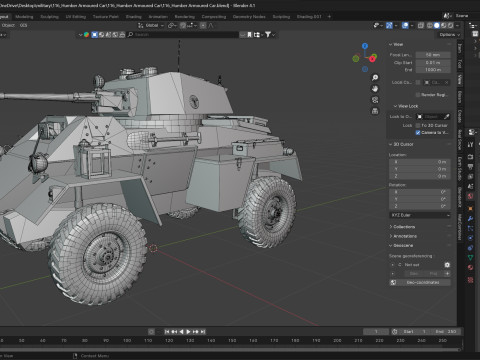
Task: Open viewport shading options dropdown
Action: [457, 25]
